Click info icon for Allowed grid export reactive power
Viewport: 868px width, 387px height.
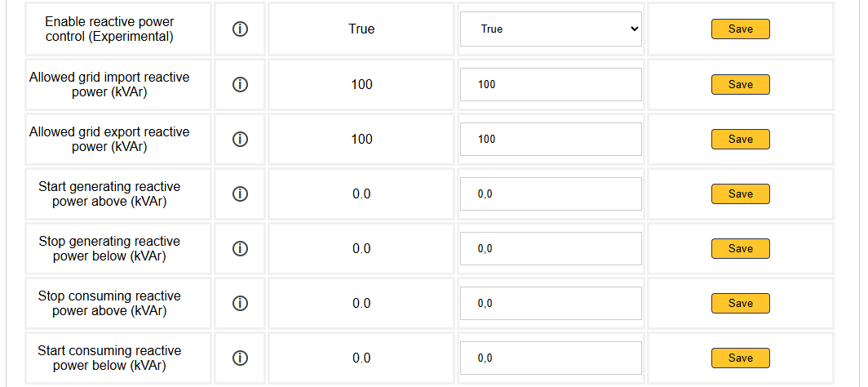[x=240, y=139]
